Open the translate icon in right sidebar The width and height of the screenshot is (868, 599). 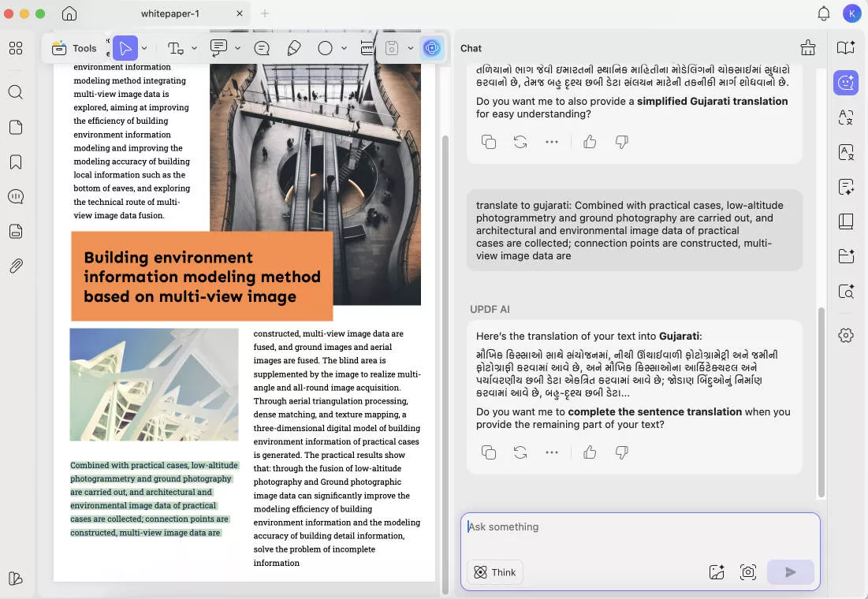[846, 117]
